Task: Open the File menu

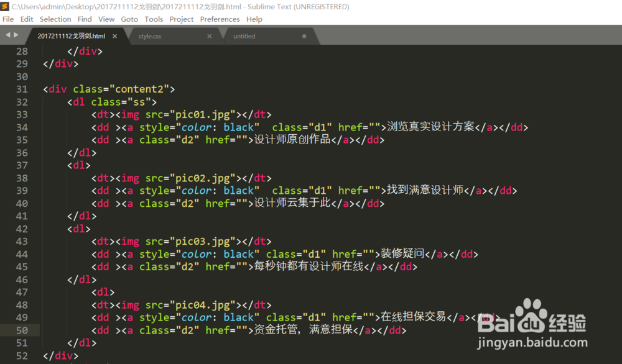Action: tap(8, 19)
